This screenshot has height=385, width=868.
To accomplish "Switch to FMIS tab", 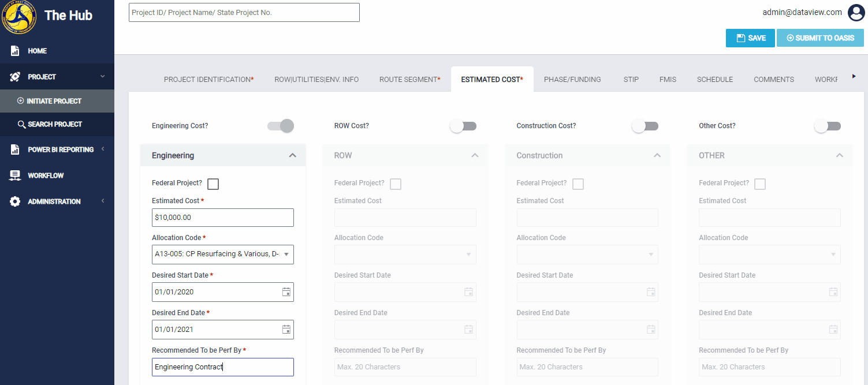I will [668, 80].
